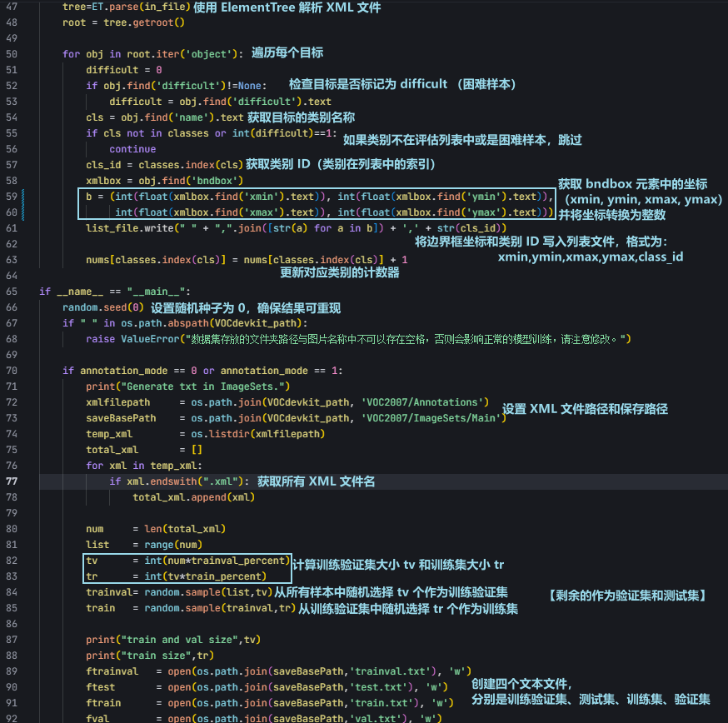This screenshot has height=723, width=728.
Task: Click 'ftrain' variable on line 91
Action: [x=103, y=701]
